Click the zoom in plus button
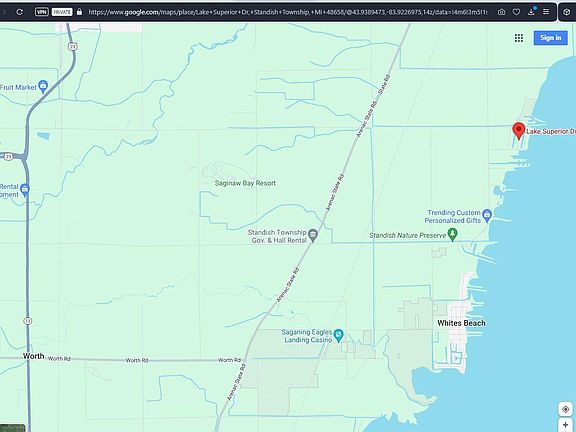This screenshot has width=576, height=432. (x=565, y=425)
